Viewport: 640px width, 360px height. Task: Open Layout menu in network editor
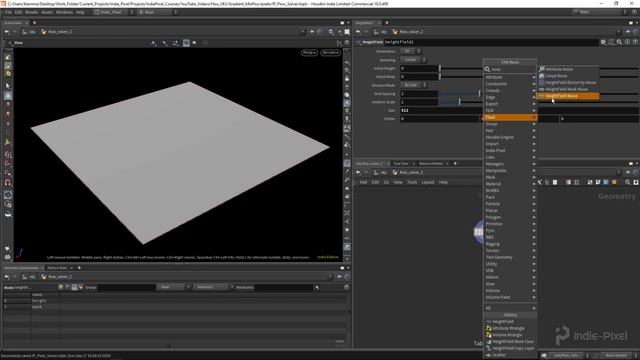click(428, 182)
